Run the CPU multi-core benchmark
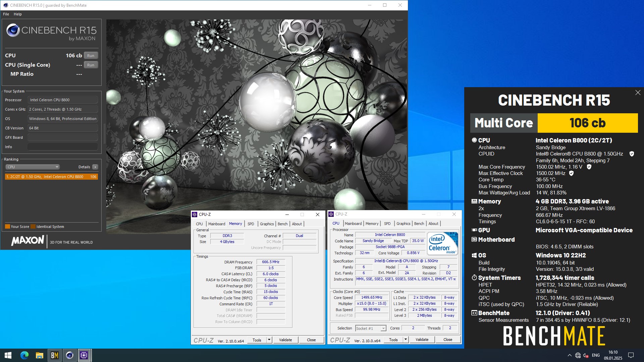Viewport: 644px width, 362px height. [x=91, y=56]
